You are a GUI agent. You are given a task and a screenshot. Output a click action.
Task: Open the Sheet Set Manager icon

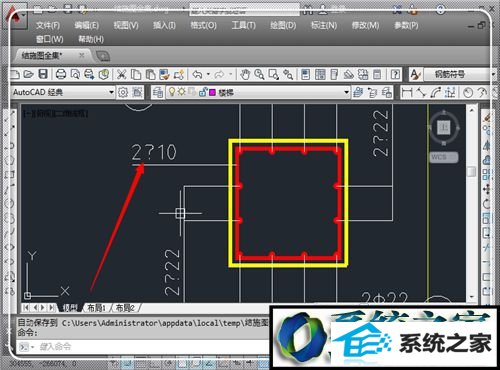(349, 74)
